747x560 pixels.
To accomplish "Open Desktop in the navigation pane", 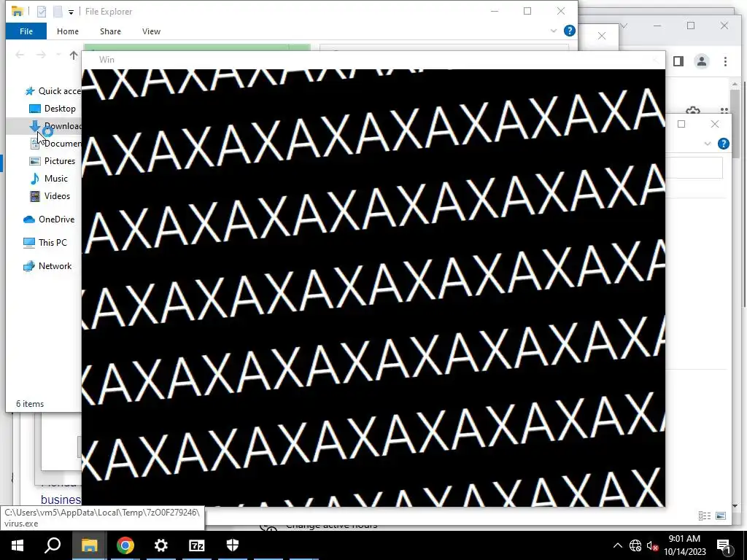I will [53, 109].
